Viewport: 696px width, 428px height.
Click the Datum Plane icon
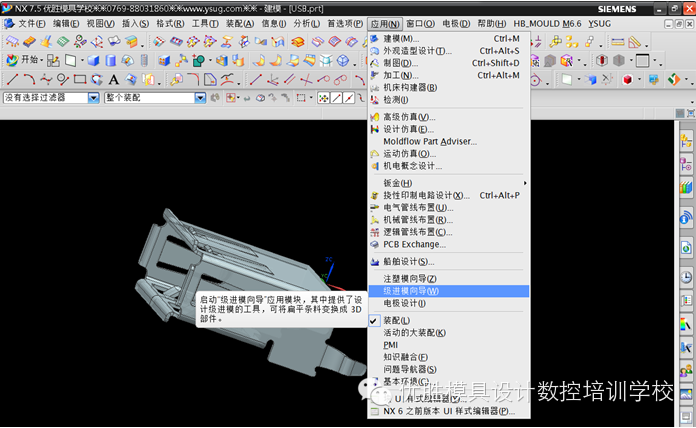tap(71, 60)
